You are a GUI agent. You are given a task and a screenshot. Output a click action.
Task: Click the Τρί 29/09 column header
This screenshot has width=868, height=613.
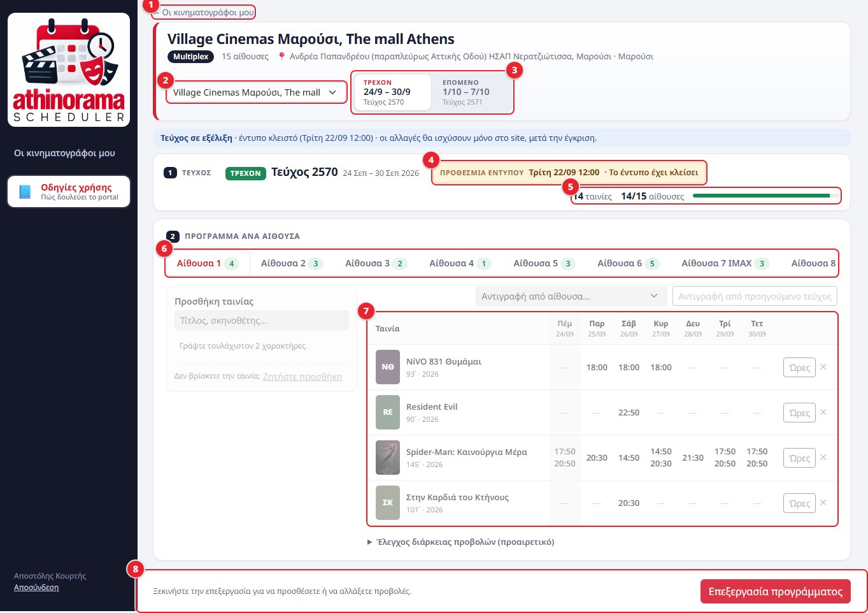(725, 328)
